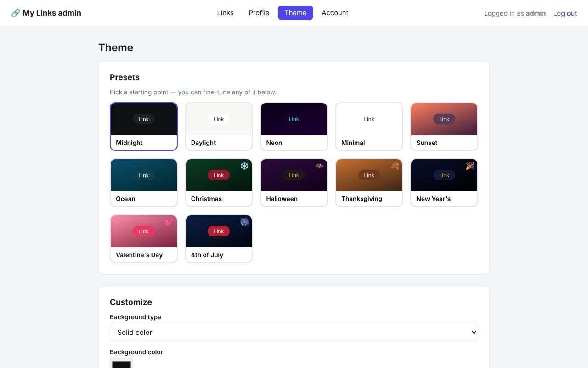Screen dimensions: 588x368
Task: Click the Valentine's Day preset label
Action: click(x=139, y=255)
